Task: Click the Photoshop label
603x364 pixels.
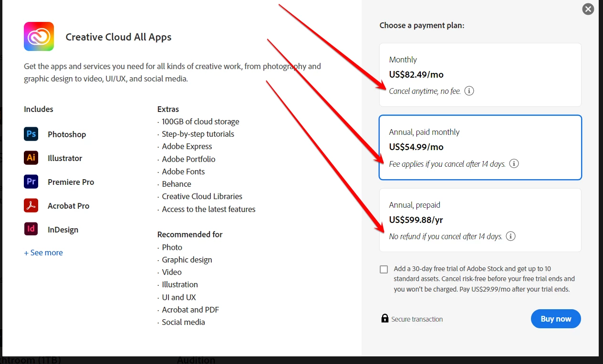Action: [67, 134]
